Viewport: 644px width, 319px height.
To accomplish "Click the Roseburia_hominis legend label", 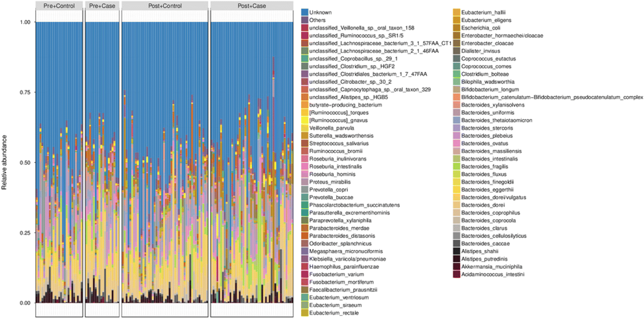I will click(x=332, y=174).
